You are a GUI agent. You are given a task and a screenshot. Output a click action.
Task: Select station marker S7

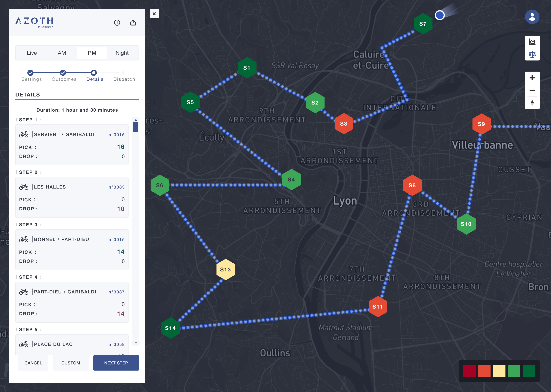423,24
